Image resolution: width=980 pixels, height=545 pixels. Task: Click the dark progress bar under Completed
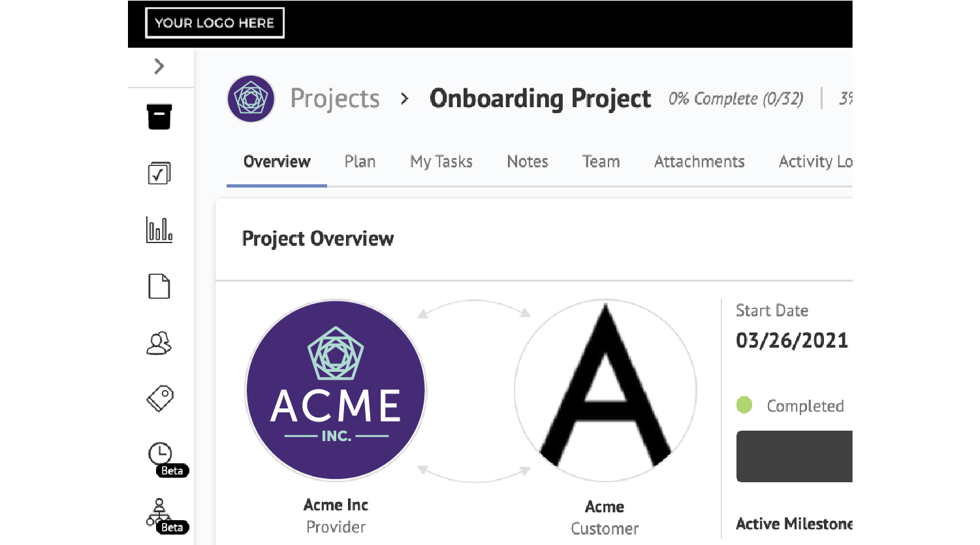tap(794, 456)
